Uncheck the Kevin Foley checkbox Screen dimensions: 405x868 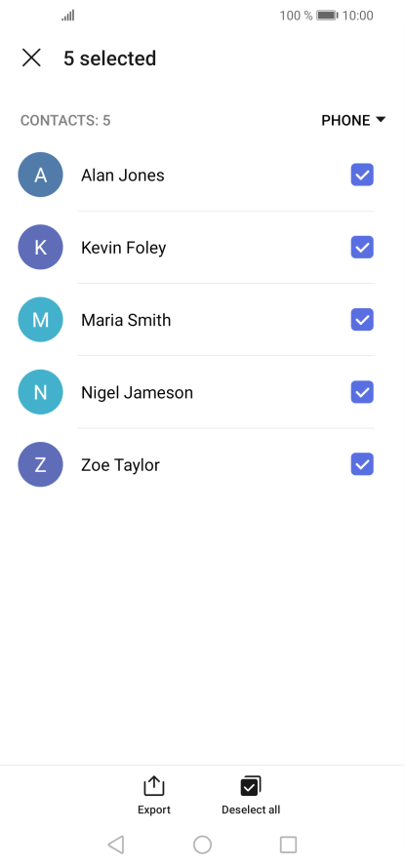click(362, 248)
